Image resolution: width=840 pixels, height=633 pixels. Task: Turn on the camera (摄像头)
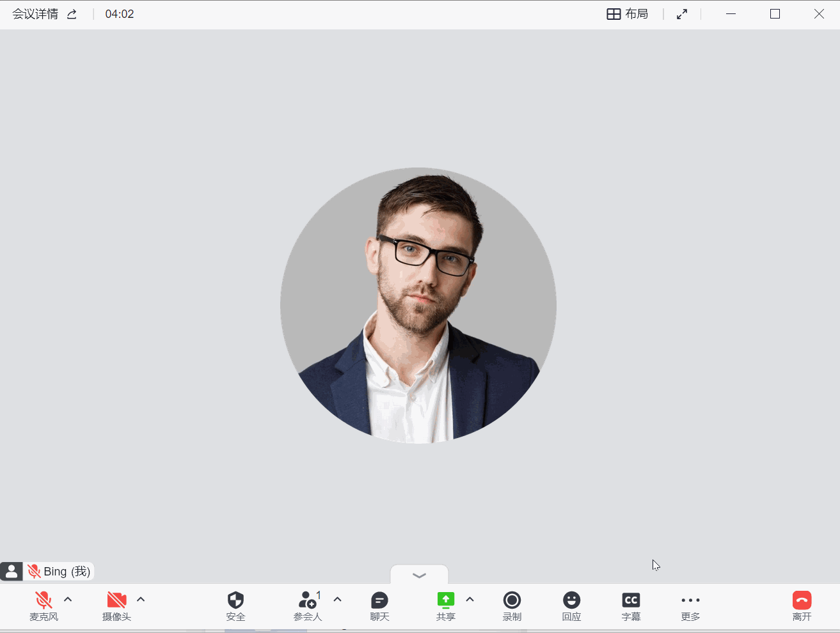pos(116,605)
